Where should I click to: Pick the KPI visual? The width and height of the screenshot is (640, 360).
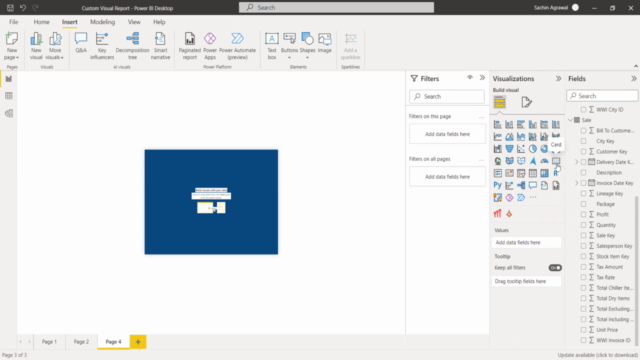tap(509, 173)
